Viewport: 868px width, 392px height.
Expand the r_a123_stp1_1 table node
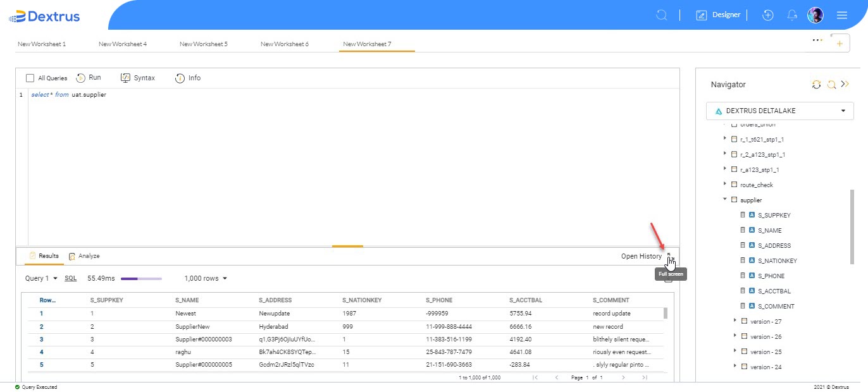tap(725, 169)
